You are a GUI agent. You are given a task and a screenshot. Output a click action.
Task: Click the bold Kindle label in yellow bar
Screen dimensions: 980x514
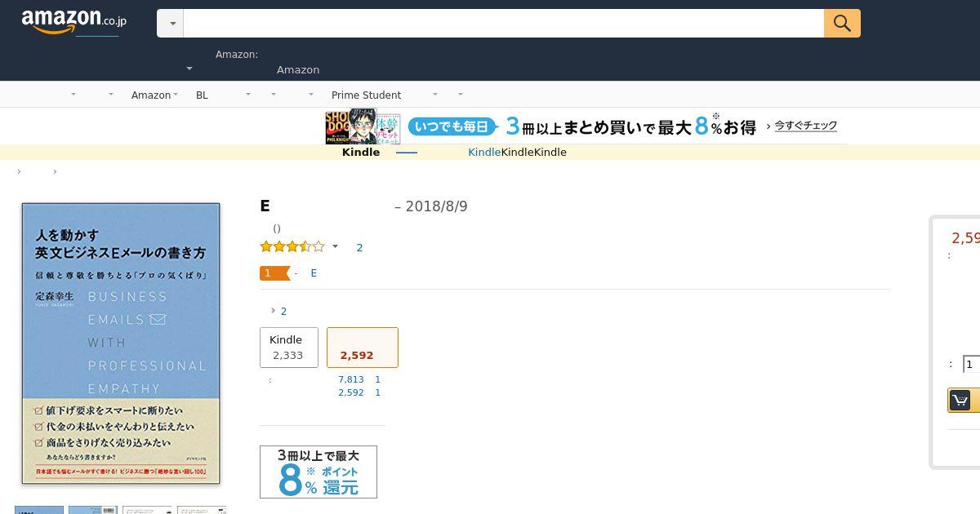coord(361,152)
